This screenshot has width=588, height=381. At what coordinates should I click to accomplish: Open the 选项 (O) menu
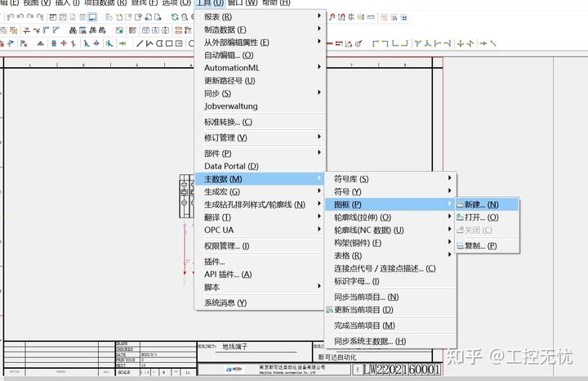tap(176, 2)
